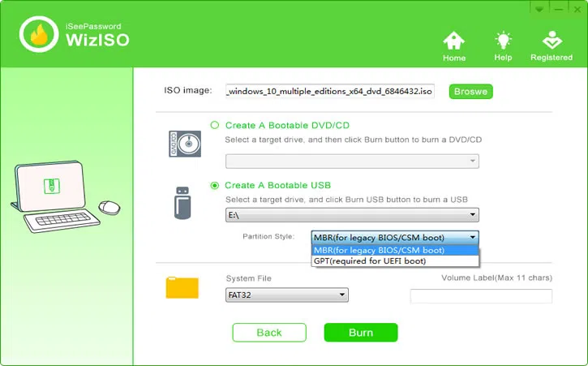
Task: Click the yellow folder icon
Action: [x=182, y=288]
